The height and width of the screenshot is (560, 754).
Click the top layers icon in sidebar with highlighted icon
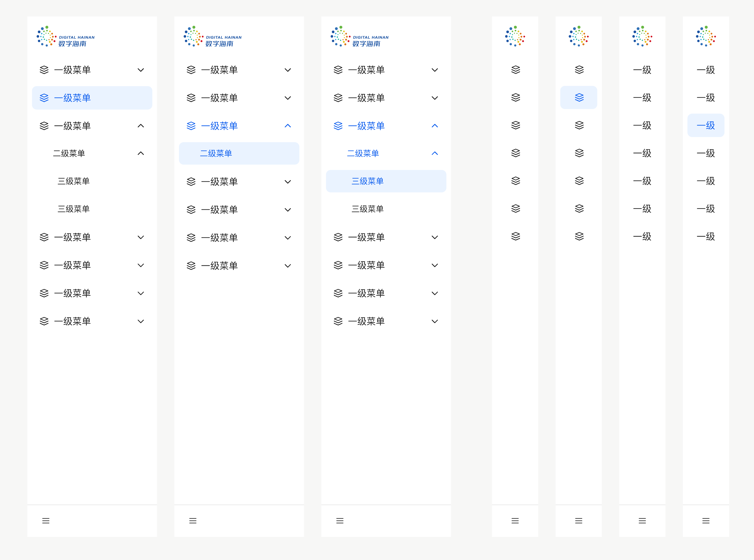579,70
